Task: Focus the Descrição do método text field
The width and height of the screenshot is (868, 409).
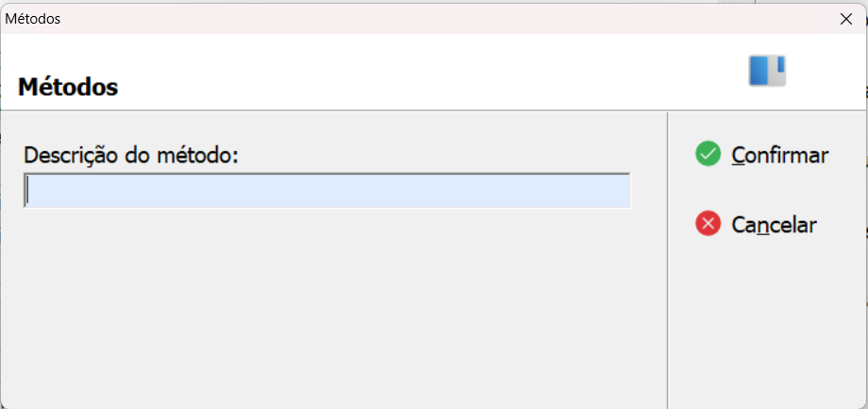Action: (x=327, y=191)
